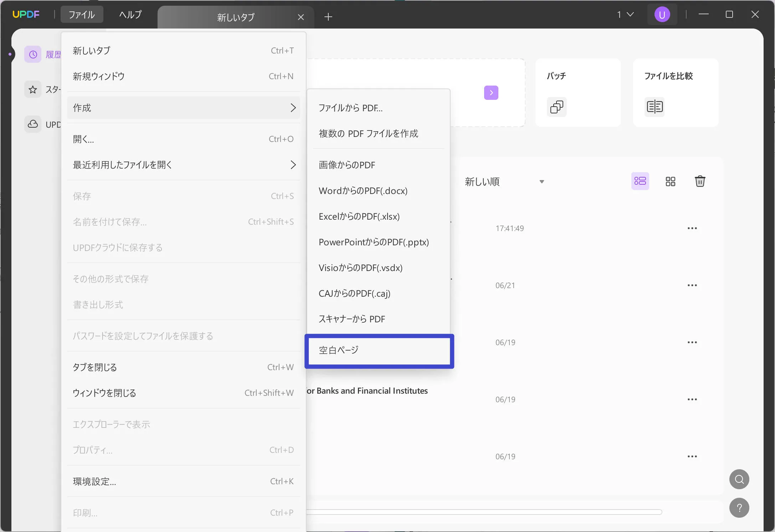Viewport: 775px width, 532px height.
Task: Choose ウィンドウを閉じる menu item
Action: (184, 393)
